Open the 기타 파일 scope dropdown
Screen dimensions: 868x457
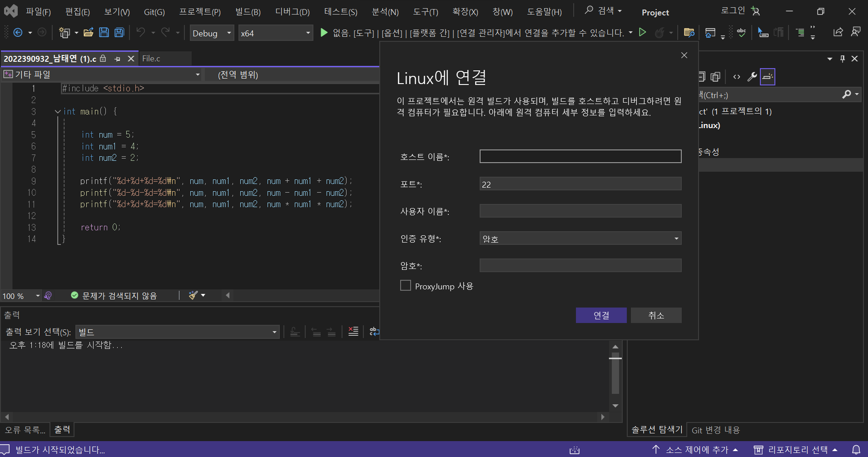pos(102,75)
